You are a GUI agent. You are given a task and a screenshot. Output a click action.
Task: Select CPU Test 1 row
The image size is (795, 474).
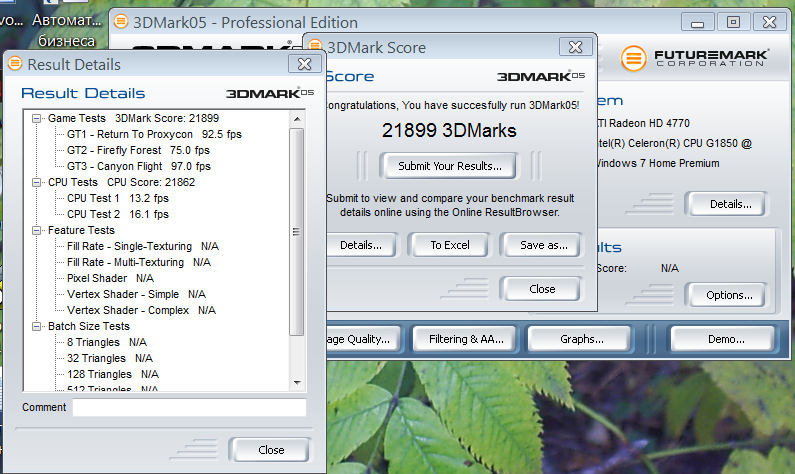[x=118, y=198]
